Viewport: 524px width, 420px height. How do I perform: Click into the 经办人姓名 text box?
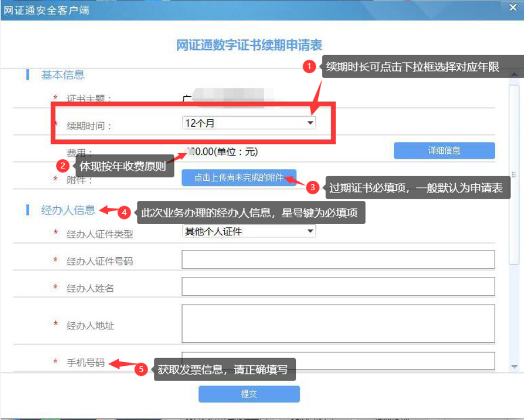click(x=338, y=287)
